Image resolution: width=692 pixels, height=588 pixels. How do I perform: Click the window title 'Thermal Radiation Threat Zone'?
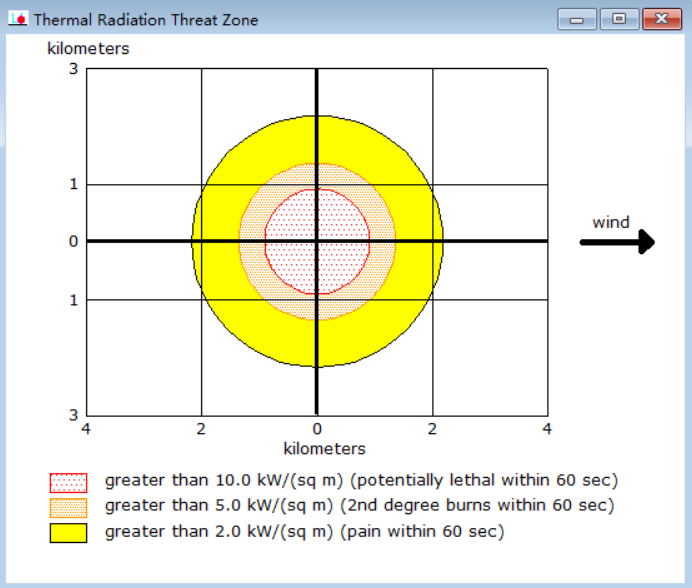[146, 20]
